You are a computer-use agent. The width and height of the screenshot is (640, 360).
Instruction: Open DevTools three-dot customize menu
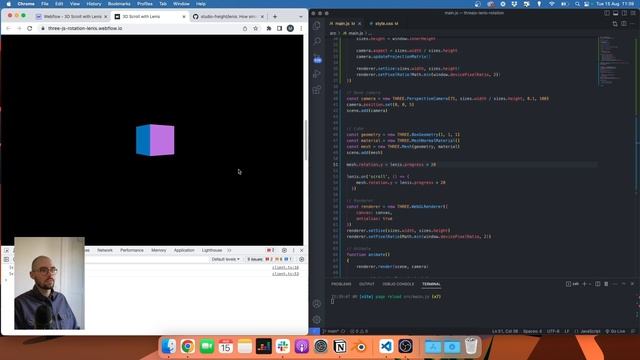(x=293, y=250)
